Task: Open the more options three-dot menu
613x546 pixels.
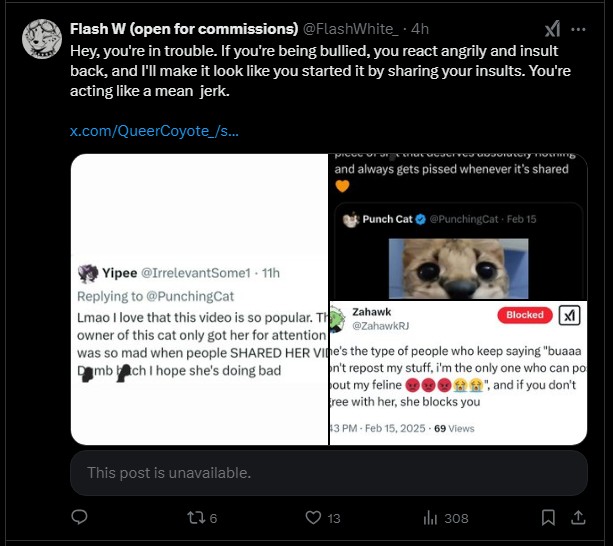Action: [581, 28]
